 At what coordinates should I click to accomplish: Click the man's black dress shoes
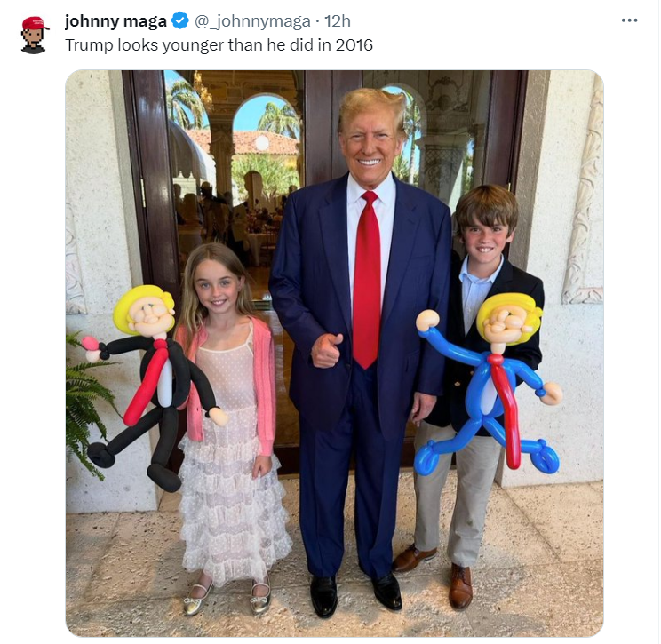(356, 594)
